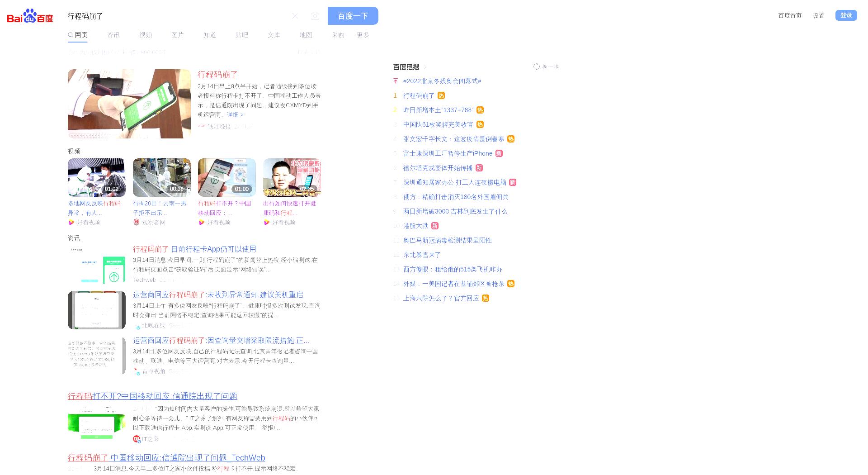Open video title 行拘20日！云南一男子
This screenshot has height=475, width=868.
tap(160, 208)
